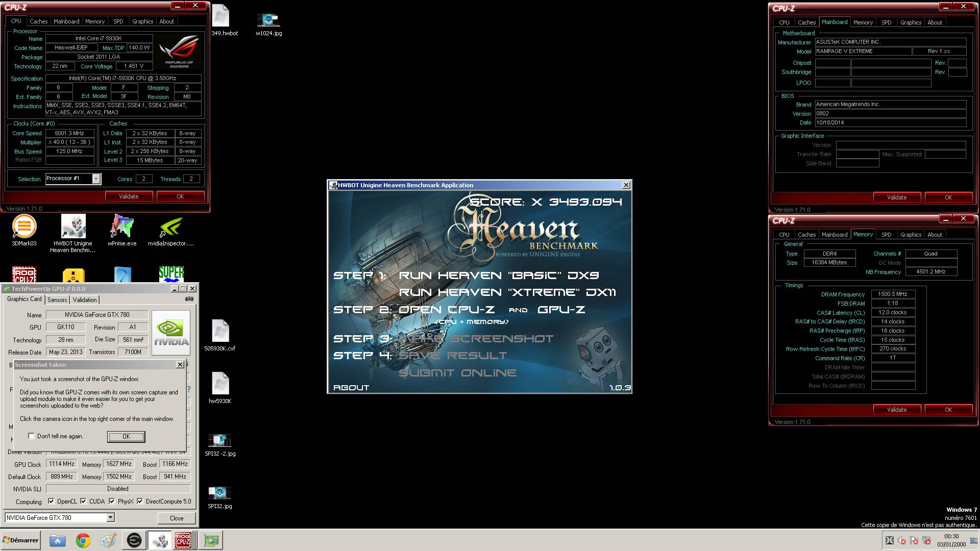Expand the Processor #1 selection dropdown
Screen dimensions: 980x551
coord(96,179)
